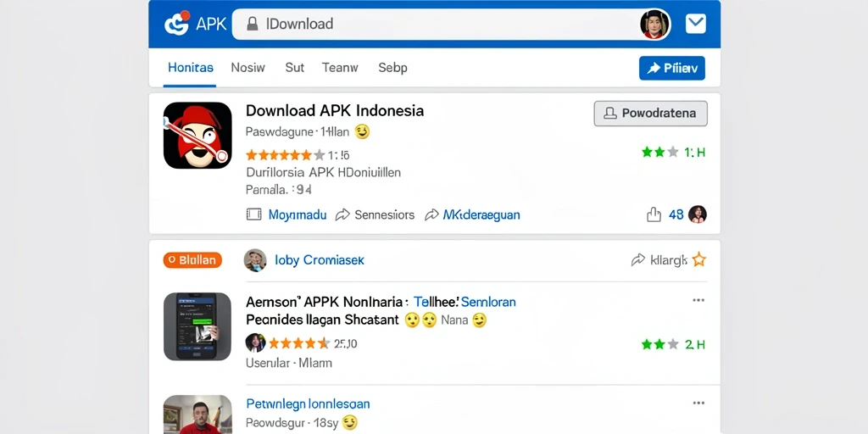
Task: Open the user profile avatar in header
Action: [655, 25]
